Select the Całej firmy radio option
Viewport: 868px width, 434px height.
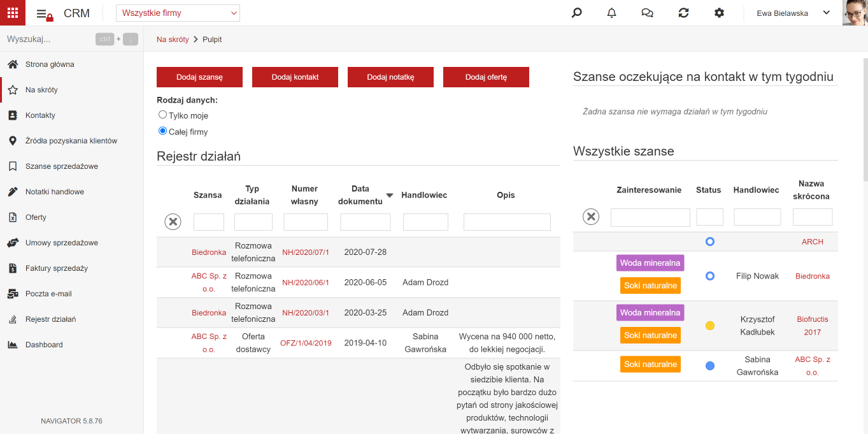tap(162, 131)
